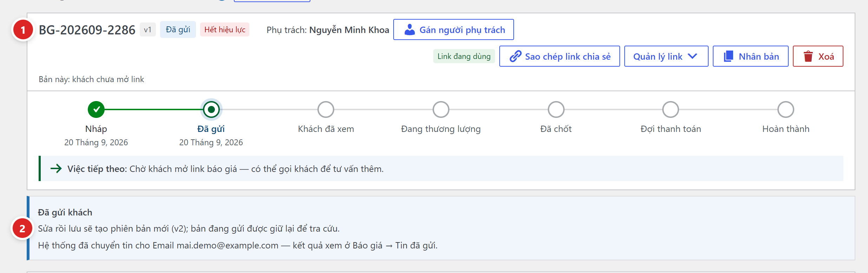Open the Quản lý link dropdown

click(666, 56)
